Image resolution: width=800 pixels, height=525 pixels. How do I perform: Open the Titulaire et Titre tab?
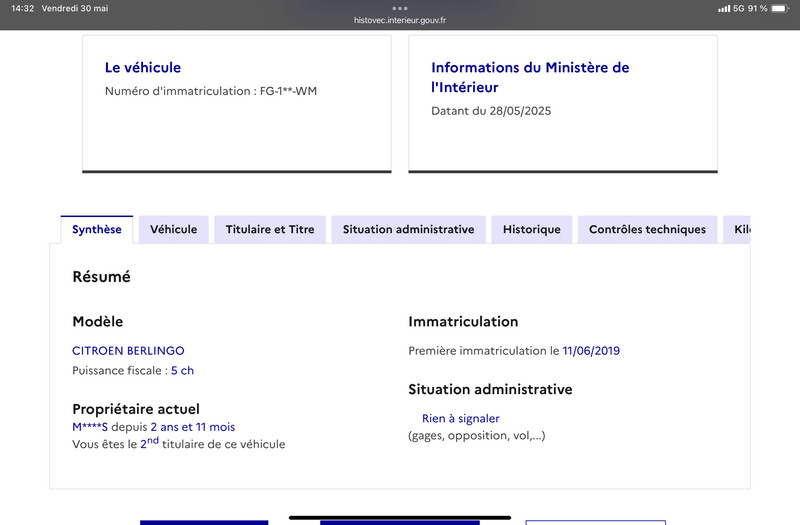[x=270, y=230]
